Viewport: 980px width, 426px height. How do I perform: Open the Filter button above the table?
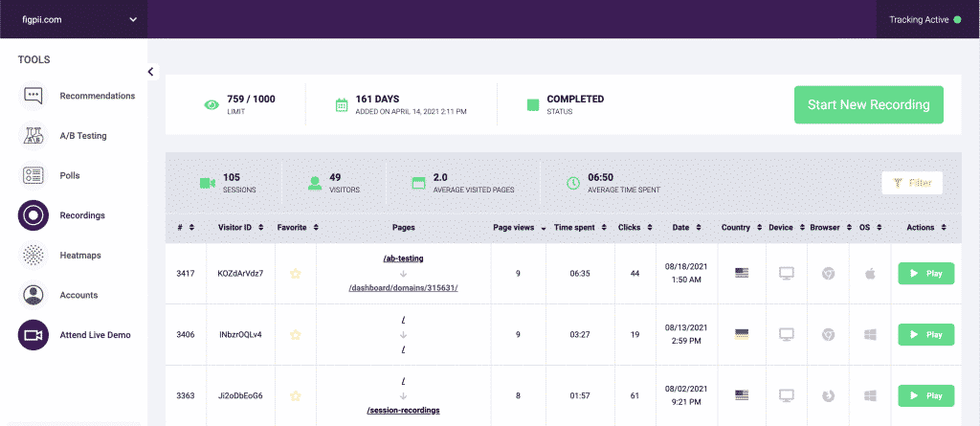tap(911, 183)
